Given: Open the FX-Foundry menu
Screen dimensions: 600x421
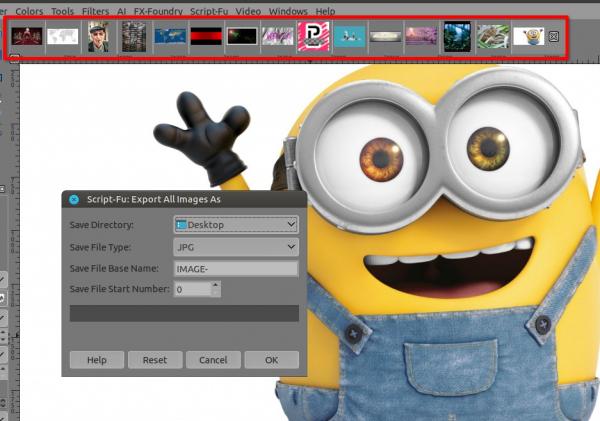Looking at the screenshot, I should tap(158, 11).
